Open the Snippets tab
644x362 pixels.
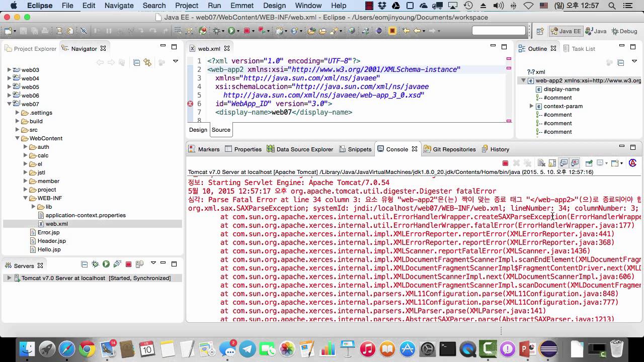click(355, 149)
